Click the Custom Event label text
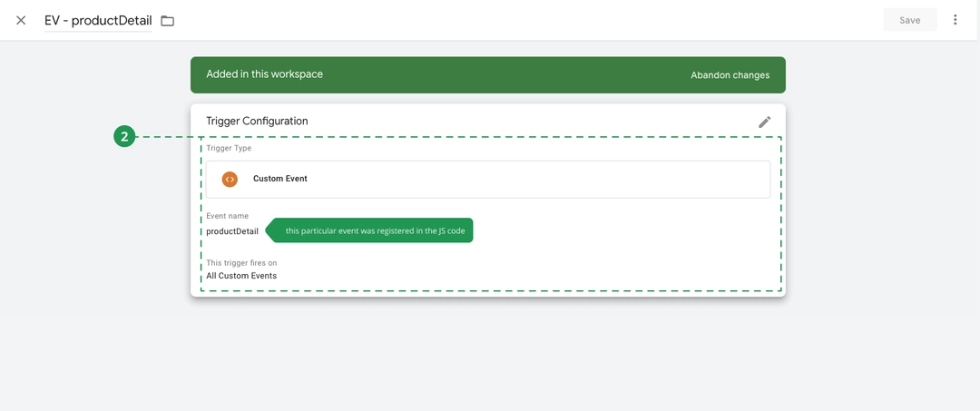The image size is (980, 411). [280, 179]
